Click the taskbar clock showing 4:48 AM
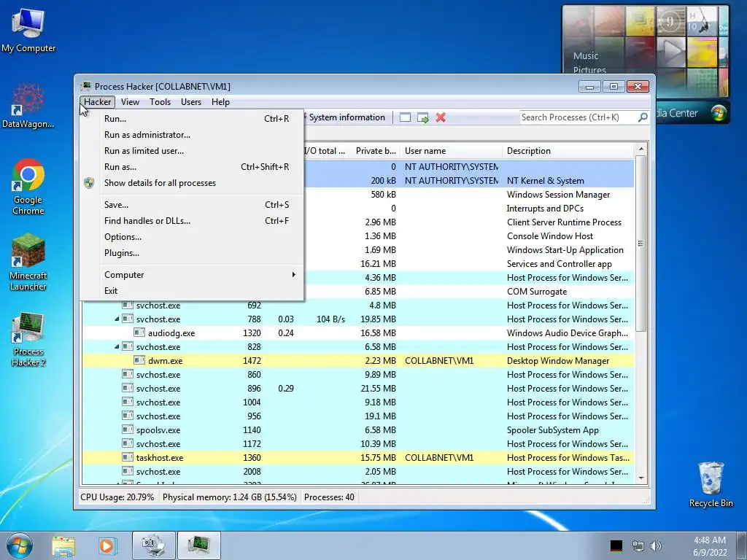This screenshot has width=747, height=560. pos(710,545)
